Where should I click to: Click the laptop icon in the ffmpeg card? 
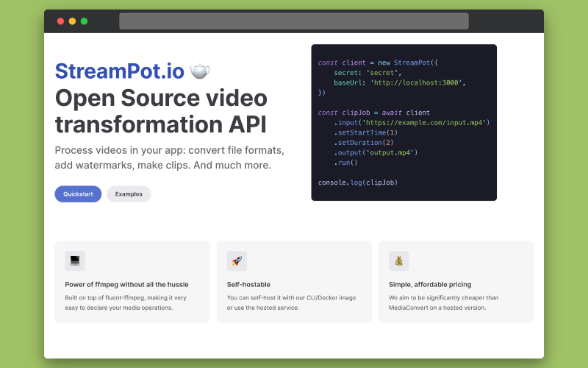coord(75,261)
